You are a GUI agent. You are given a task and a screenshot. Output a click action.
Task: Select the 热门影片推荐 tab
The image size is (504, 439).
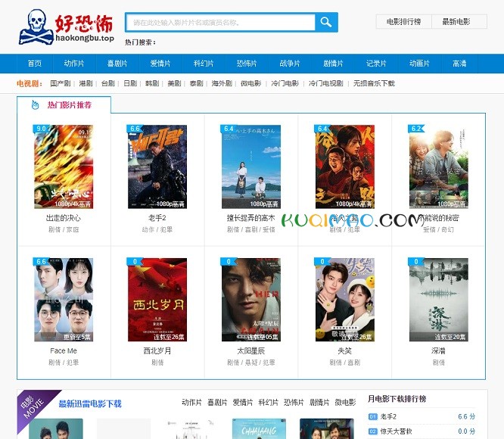64,104
